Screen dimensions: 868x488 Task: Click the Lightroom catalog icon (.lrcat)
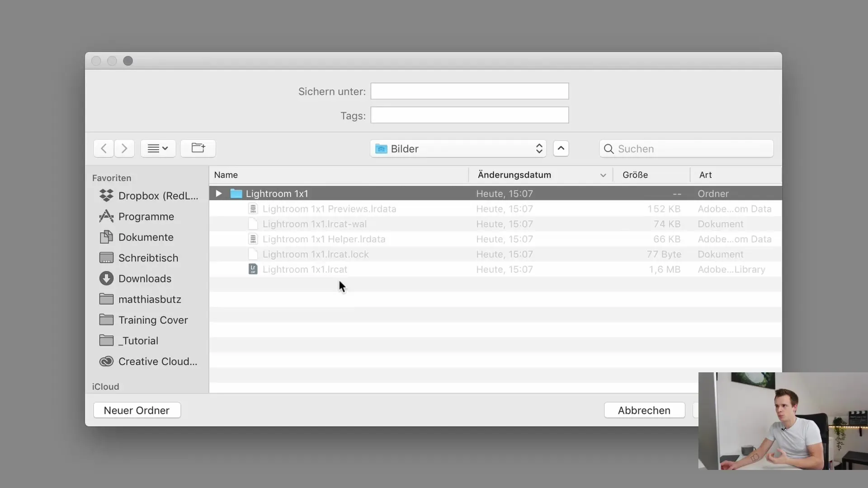[x=252, y=269]
